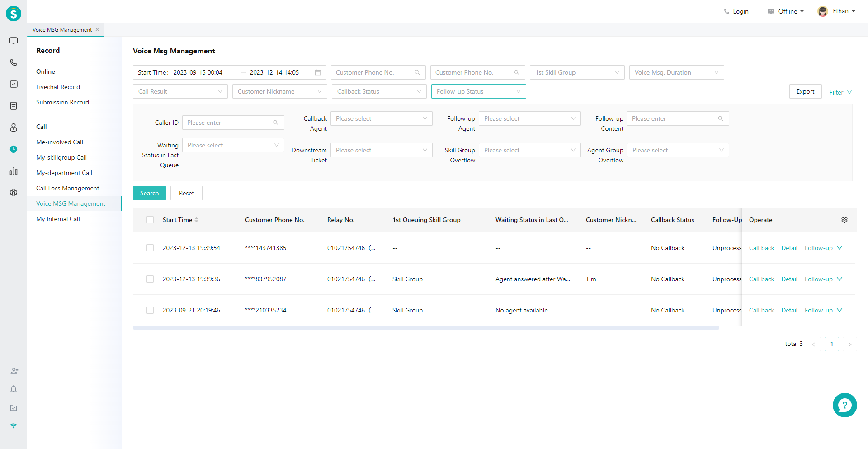
Task: Check row 2023-09-21 20:19:46
Action: 150,310
